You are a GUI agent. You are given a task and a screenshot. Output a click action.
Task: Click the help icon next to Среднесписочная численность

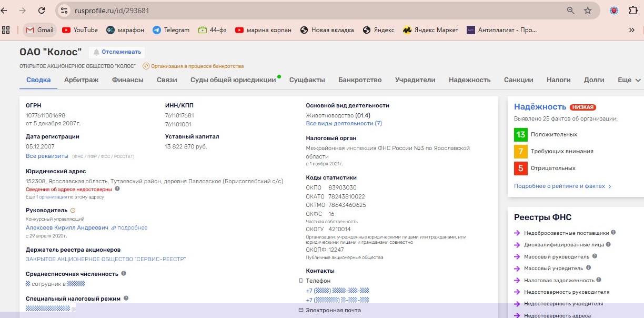[124, 274]
